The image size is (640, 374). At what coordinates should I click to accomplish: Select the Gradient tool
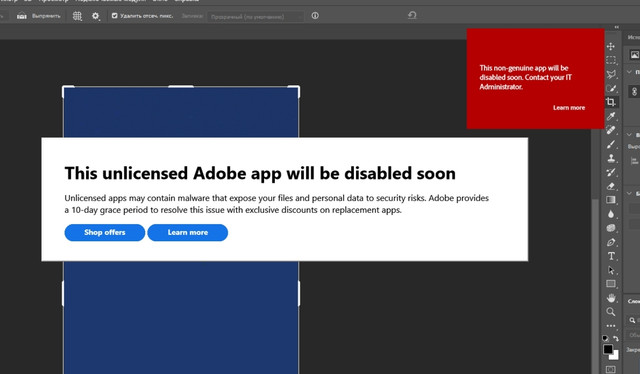point(611,200)
